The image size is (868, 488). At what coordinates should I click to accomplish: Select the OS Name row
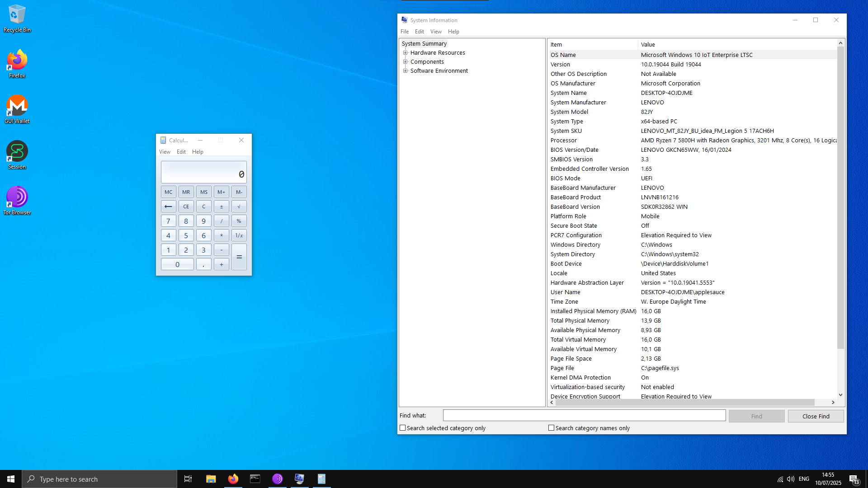tap(692, 55)
